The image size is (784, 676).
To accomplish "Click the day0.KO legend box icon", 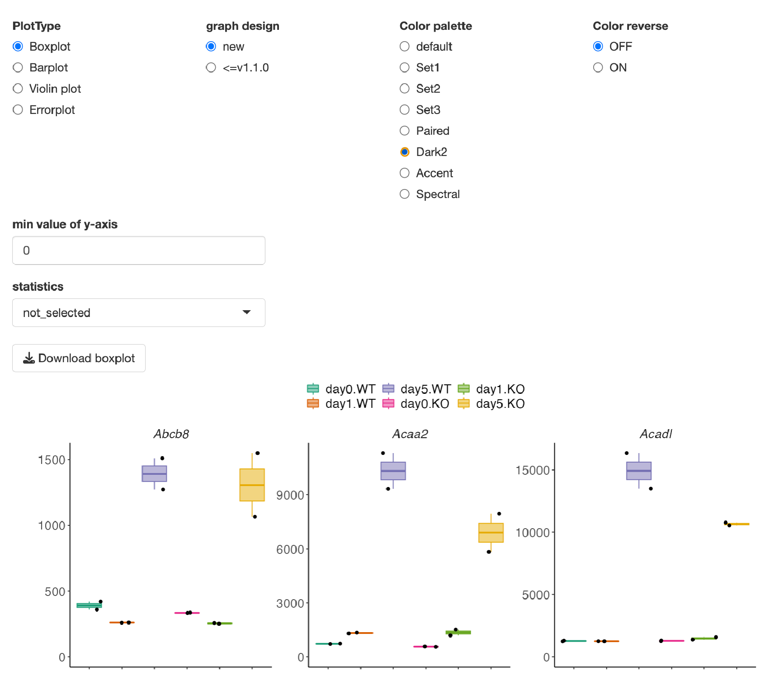I will (388, 403).
